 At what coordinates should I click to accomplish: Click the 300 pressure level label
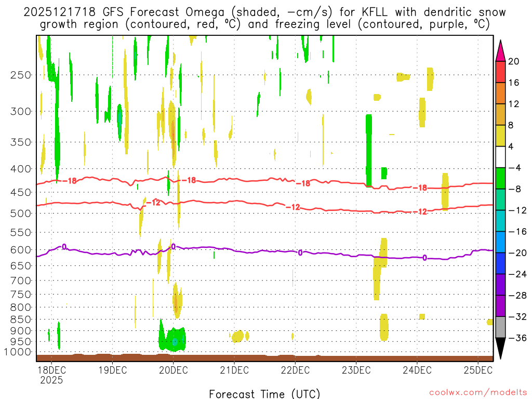click(x=21, y=111)
